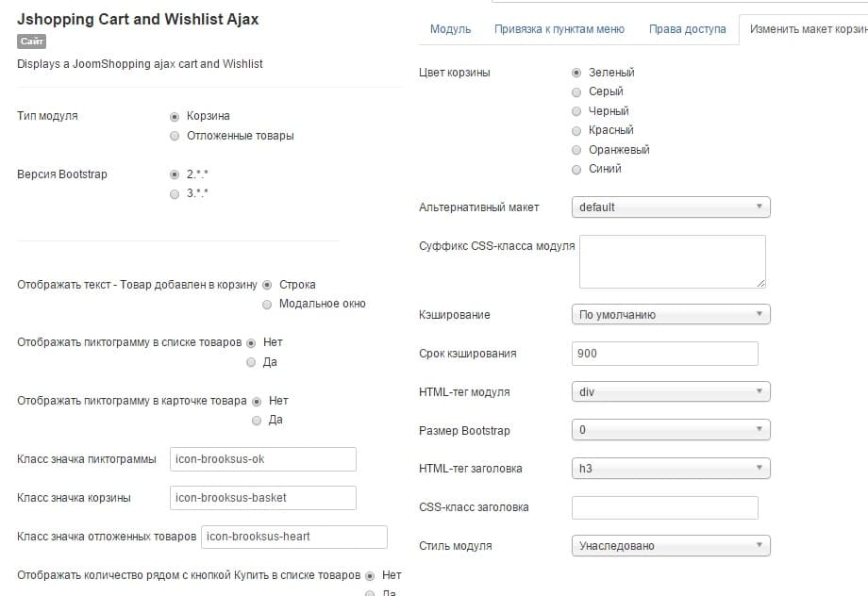Viewport: 868px width, 596px height.
Task: Pick Черный cart color
Action: [x=576, y=112]
